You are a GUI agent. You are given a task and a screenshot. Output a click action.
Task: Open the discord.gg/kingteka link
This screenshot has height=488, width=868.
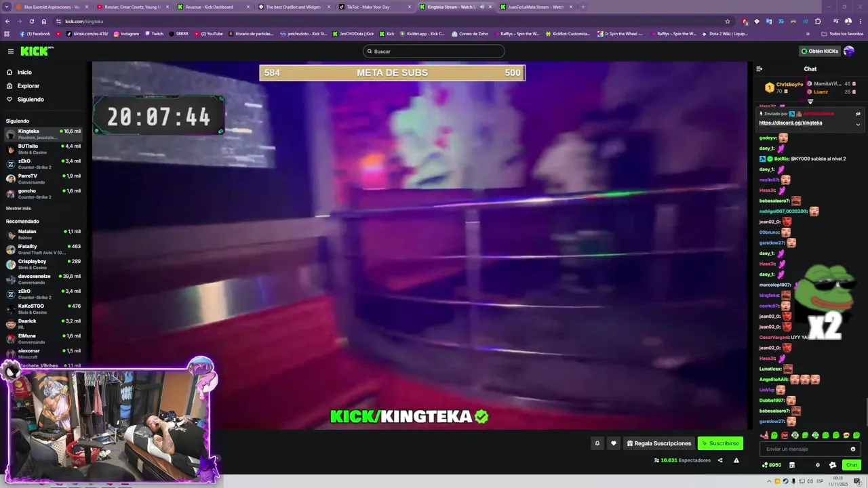pos(791,123)
